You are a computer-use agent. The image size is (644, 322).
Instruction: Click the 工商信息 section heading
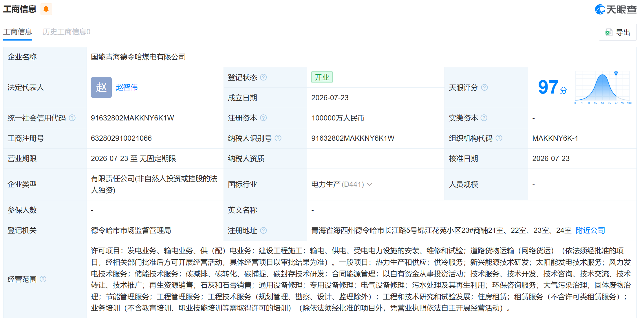20,9
